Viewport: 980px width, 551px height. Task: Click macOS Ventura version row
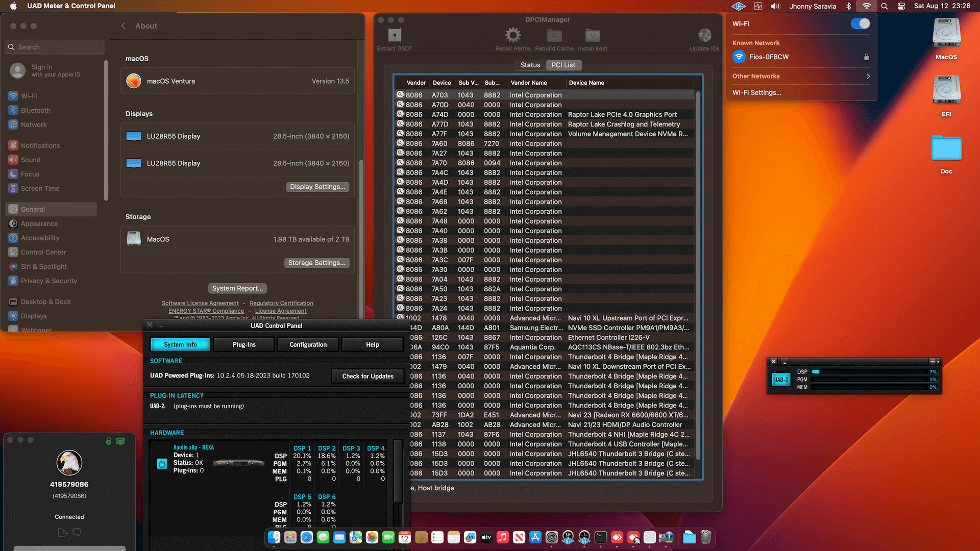click(x=237, y=81)
